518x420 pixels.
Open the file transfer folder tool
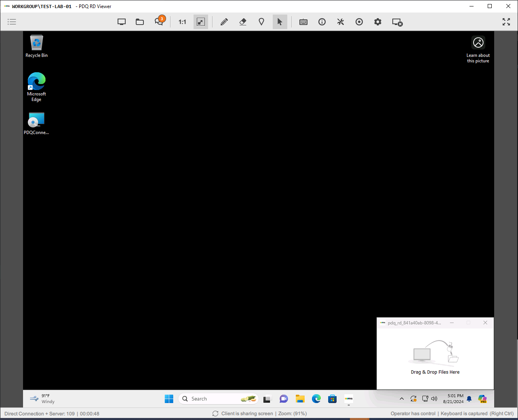[x=139, y=22]
